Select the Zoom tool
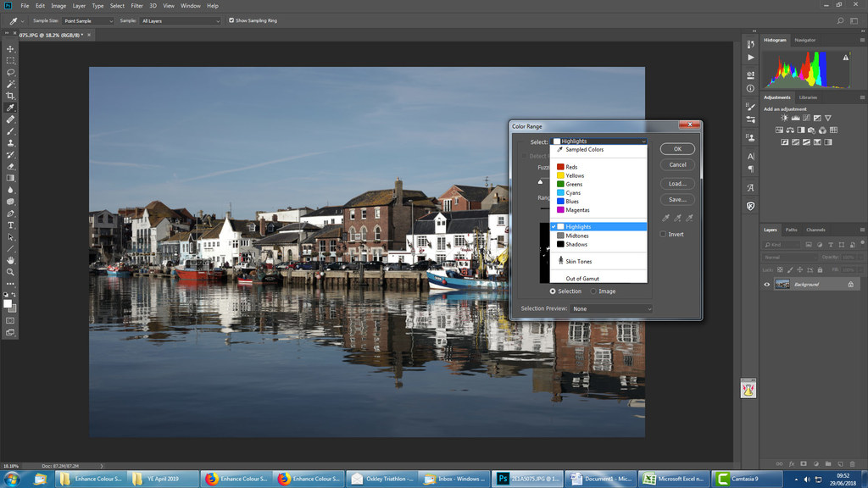This screenshot has height=488, width=868. pos(10,272)
